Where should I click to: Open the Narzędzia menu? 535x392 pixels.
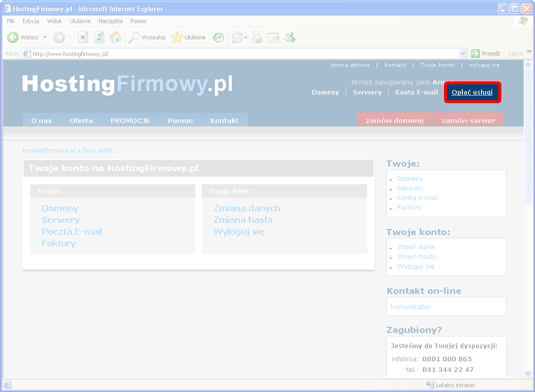[x=110, y=21]
